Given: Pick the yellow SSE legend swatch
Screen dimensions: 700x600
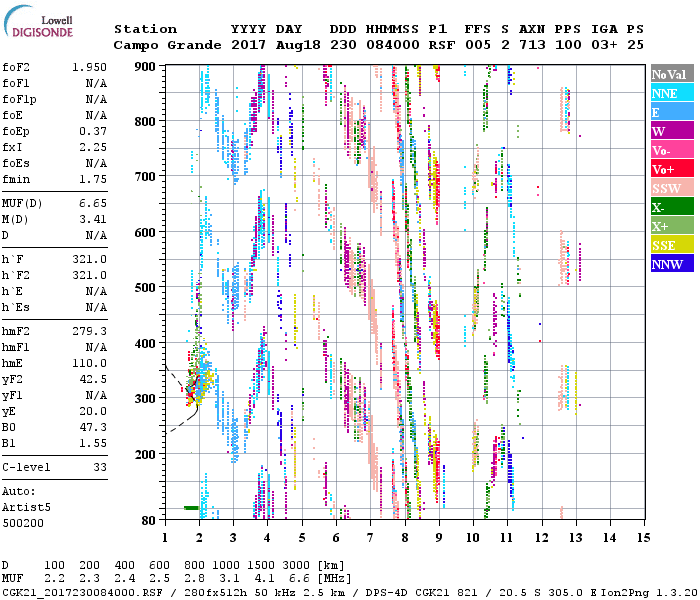Looking at the screenshot, I should pyautogui.click(x=671, y=245).
